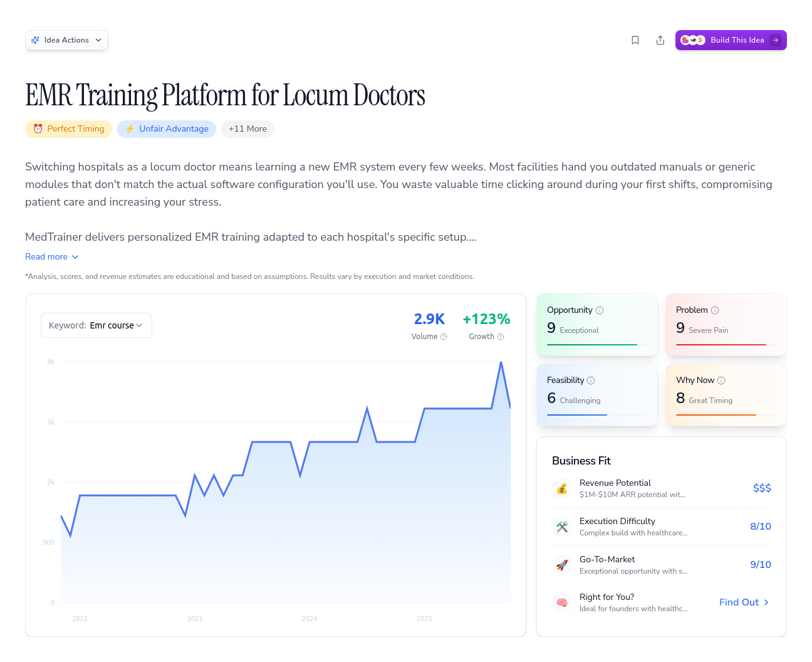Open the Revenue Potential row
This screenshot has height=662, width=812.
pos(661,488)
